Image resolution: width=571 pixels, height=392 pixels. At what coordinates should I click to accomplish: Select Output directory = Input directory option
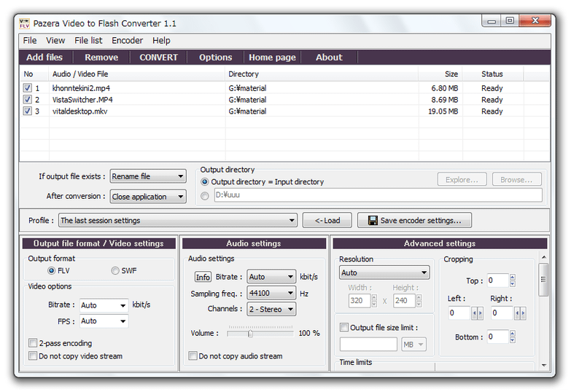(205, 181)
